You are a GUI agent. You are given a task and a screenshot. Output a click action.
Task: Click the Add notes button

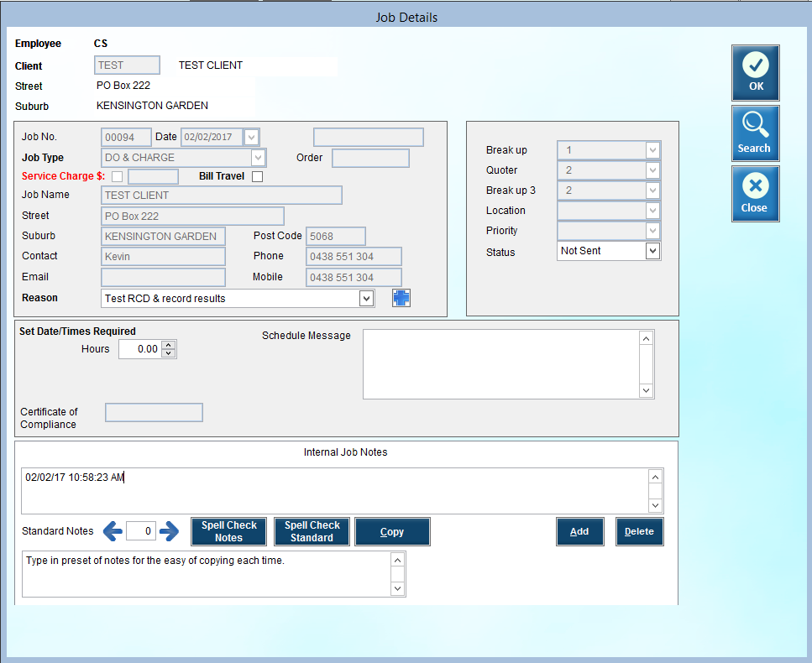[x=579, y=531]
